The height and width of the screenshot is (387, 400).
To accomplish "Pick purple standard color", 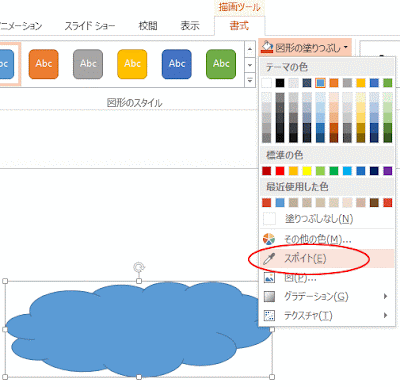I will (388, 171).
